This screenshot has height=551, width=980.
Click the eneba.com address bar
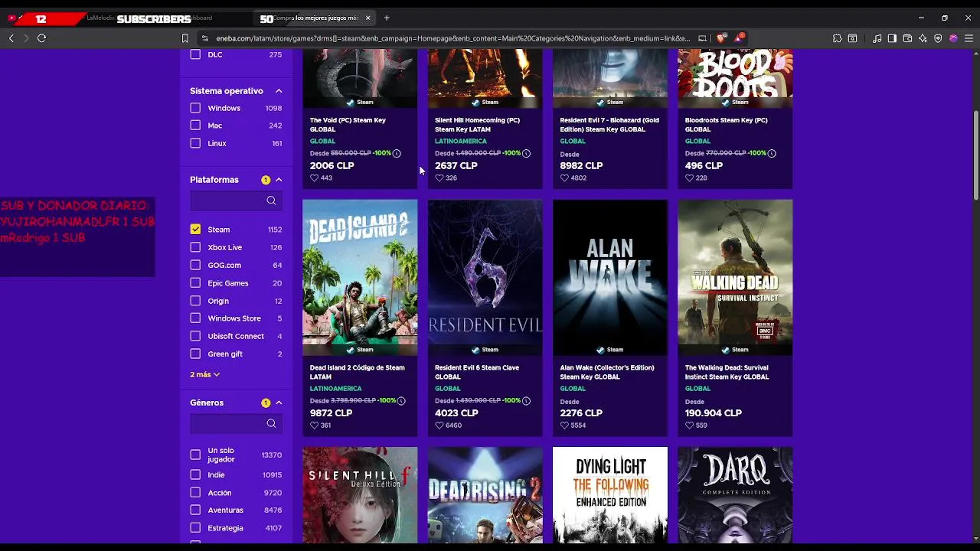(452, 38)
